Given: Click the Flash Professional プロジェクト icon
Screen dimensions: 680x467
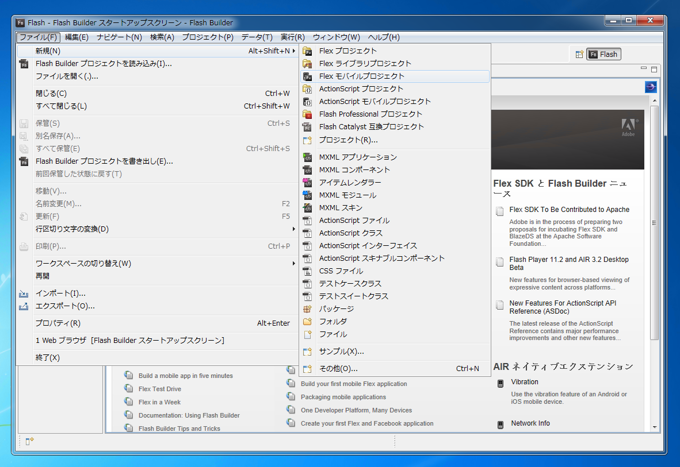Looking at the screenshot, I should 307,114.
